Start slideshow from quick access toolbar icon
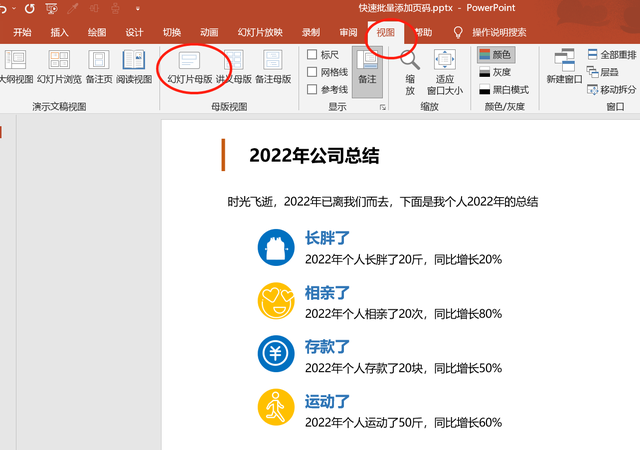 tap(51, 8)
